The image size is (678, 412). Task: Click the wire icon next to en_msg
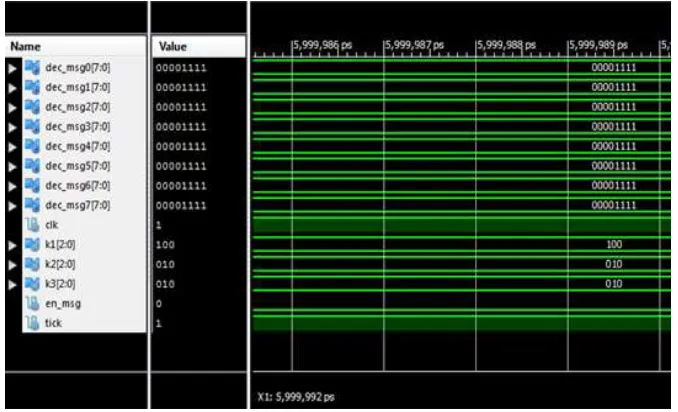(x=32, y=303)
